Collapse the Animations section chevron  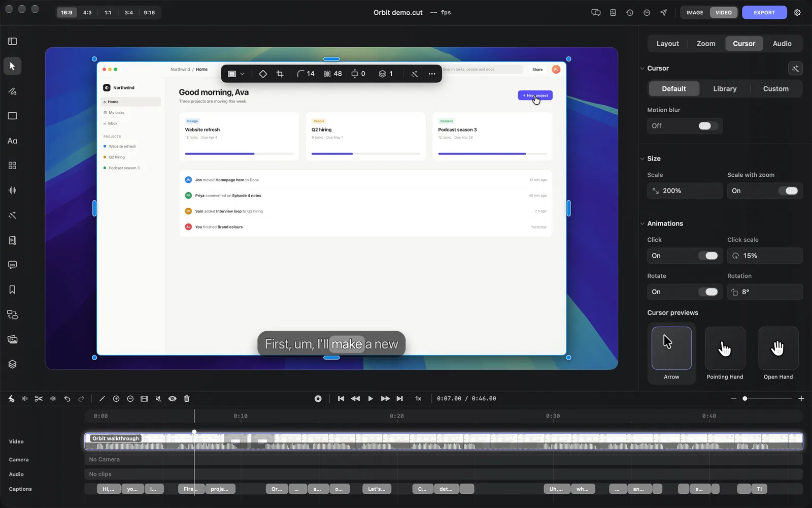[642, 224]
